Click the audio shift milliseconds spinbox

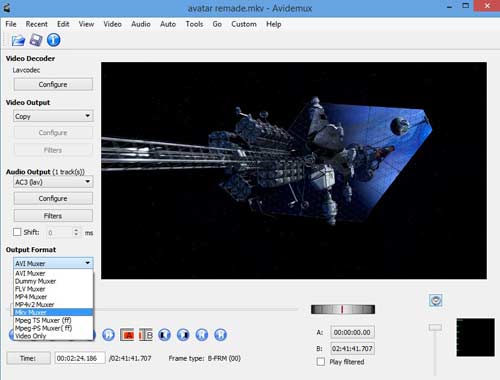pos(63,232)
